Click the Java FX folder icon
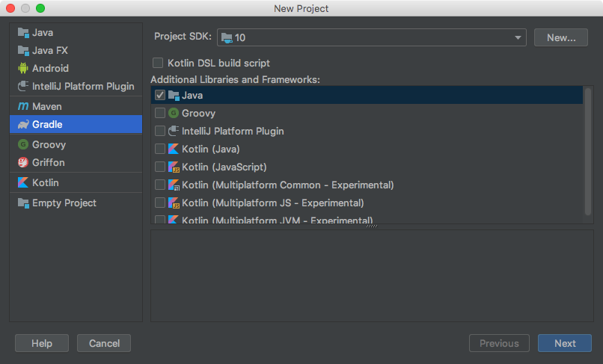 click(23, 51)
